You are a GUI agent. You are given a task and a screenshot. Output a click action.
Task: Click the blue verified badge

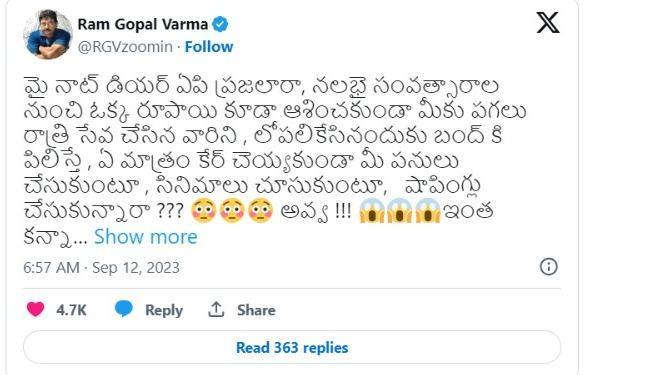click(220, 24)
